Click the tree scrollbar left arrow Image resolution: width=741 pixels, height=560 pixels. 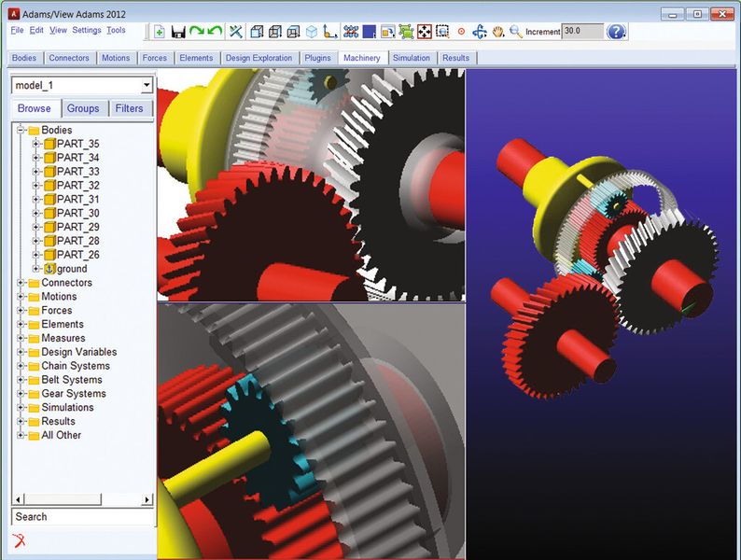coord(18,499)
